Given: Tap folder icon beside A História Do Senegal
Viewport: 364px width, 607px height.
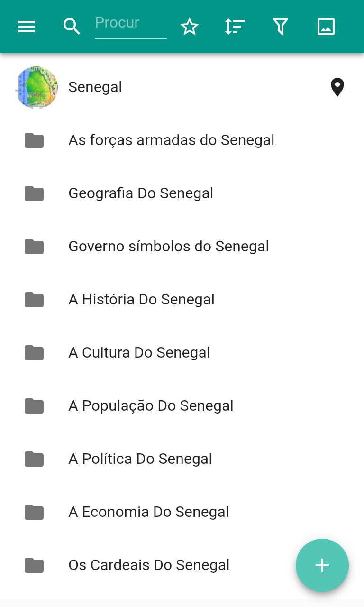Looking at the screenshot, I should pos(34,300).
